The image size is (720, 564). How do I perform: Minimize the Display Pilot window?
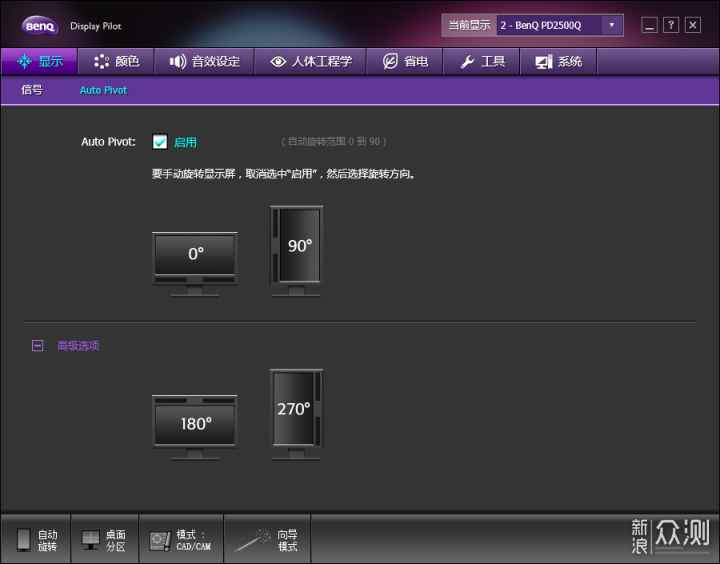pyautogui.click(x=649, y=25)
